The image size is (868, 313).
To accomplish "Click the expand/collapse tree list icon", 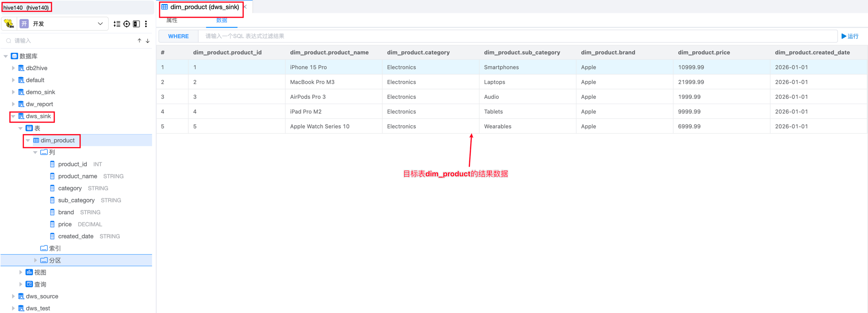I will [x=117, y=24].
